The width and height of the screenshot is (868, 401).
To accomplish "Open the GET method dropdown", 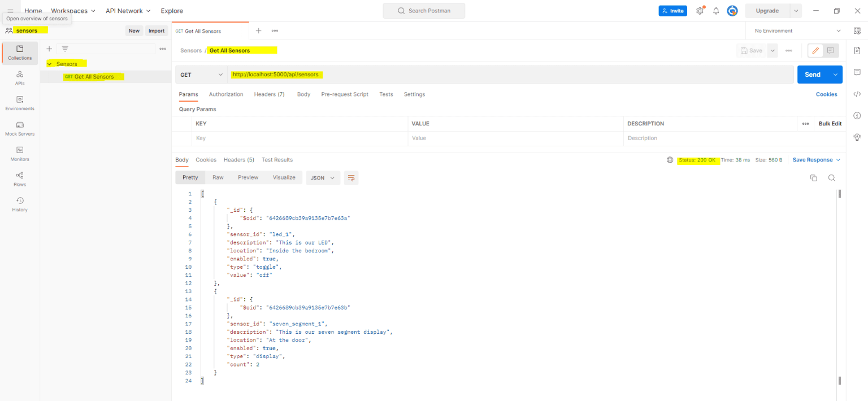I will coord(201,74).
